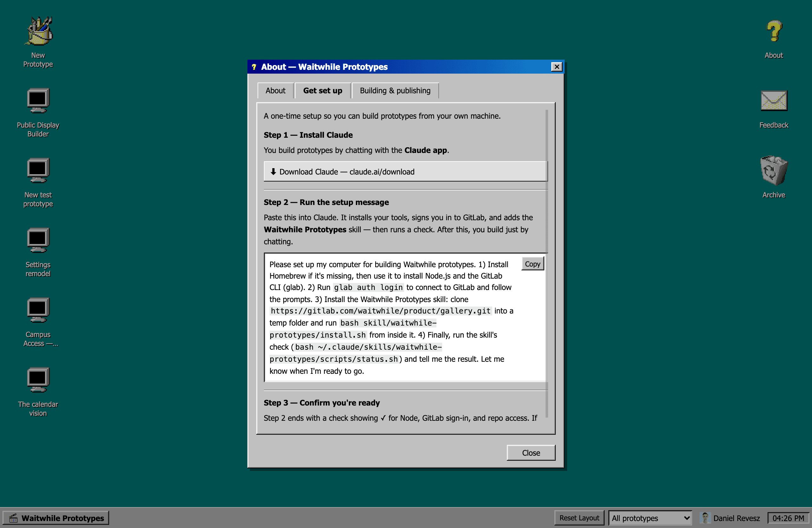
Task: Open the Feedback envelope desktop icon
Action: 773,109
